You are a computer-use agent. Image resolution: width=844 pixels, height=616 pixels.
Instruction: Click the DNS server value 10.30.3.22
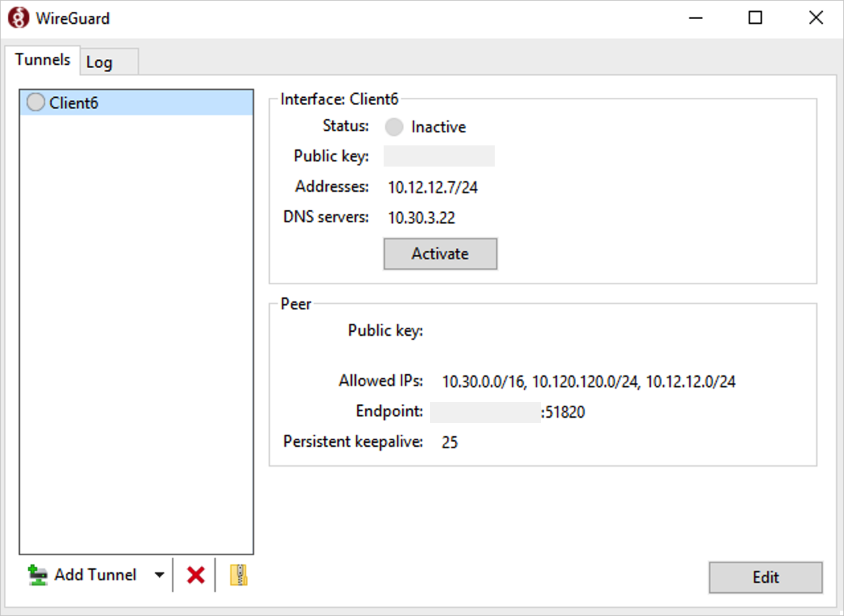421,218
